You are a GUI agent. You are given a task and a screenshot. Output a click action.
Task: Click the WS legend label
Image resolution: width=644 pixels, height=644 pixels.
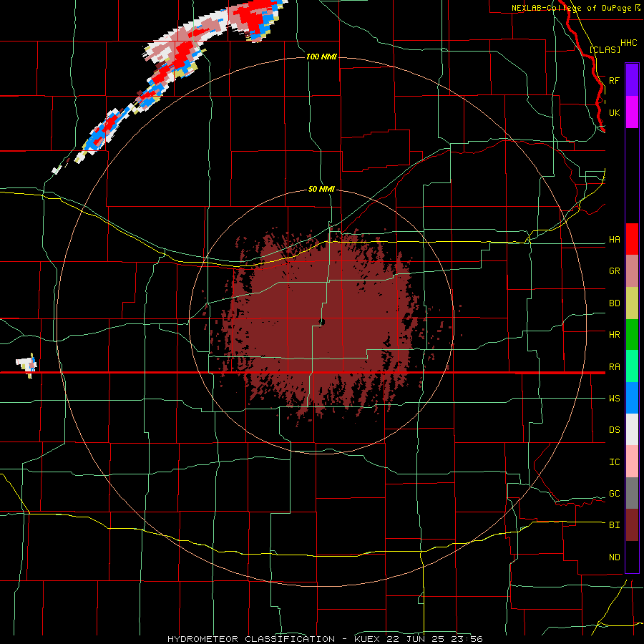615,399
